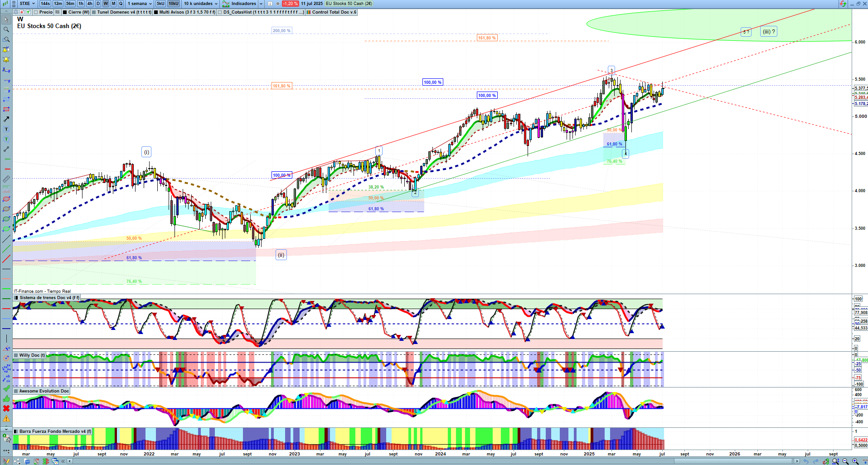The image size is (868, 465).
Task: Open the alert bell tool
Action: click(6, 59)
